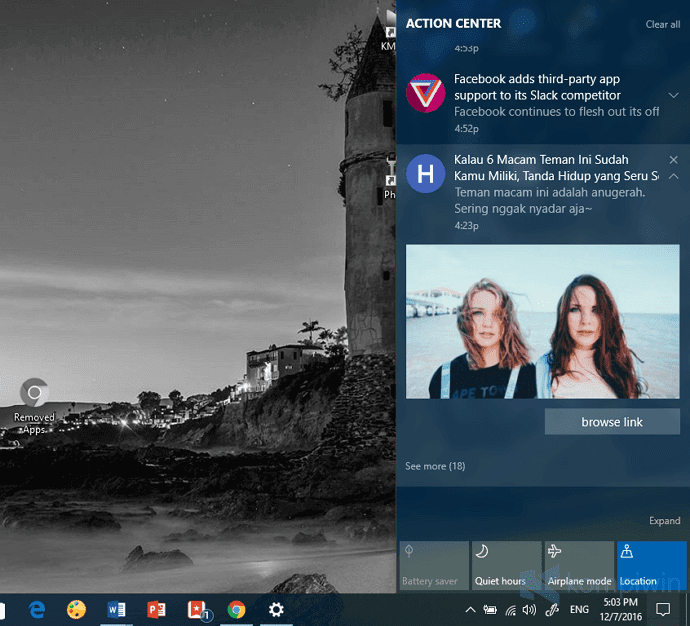Collapse the Kalau 6 Macam Teman notification

[673, 176]
